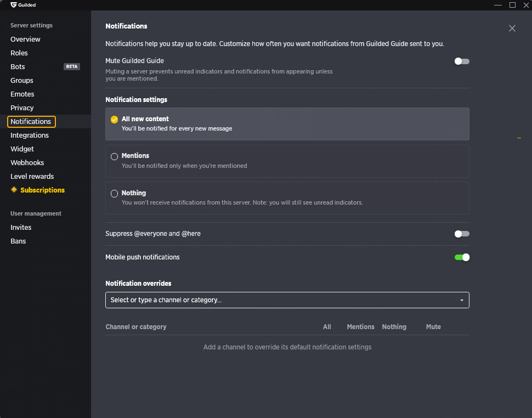Image resolution: width=532 pixels, height=418 pixels.
Task: Click the Nothing column header in overrides table
Action: [394, 327]
